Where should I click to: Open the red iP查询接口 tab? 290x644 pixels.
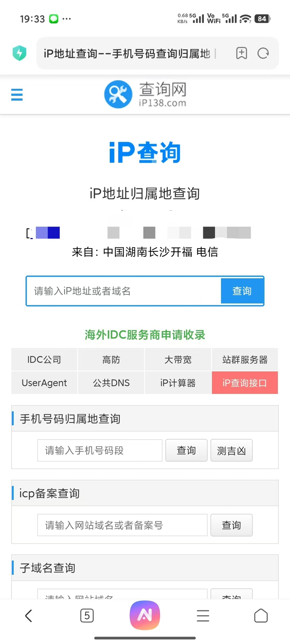(245, 383)
